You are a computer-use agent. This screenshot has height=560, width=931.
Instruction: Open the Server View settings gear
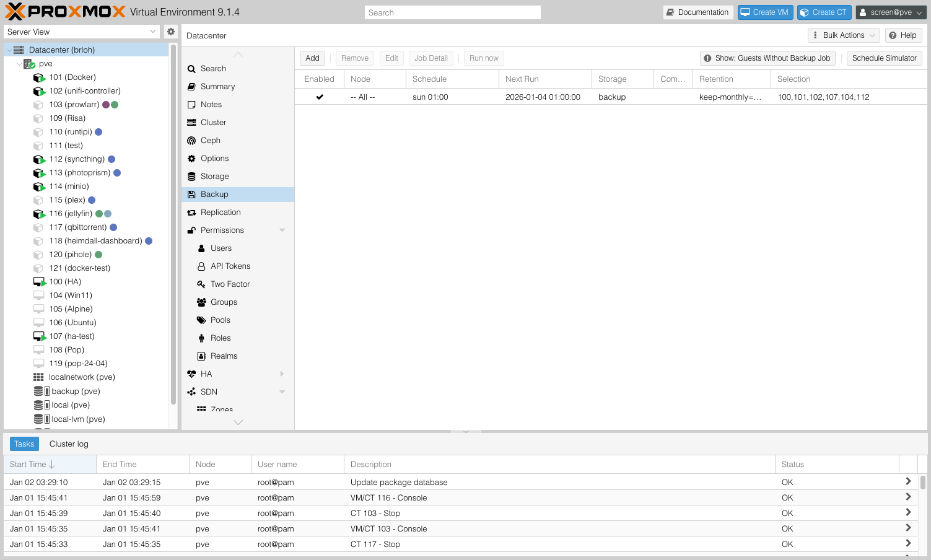171,31
